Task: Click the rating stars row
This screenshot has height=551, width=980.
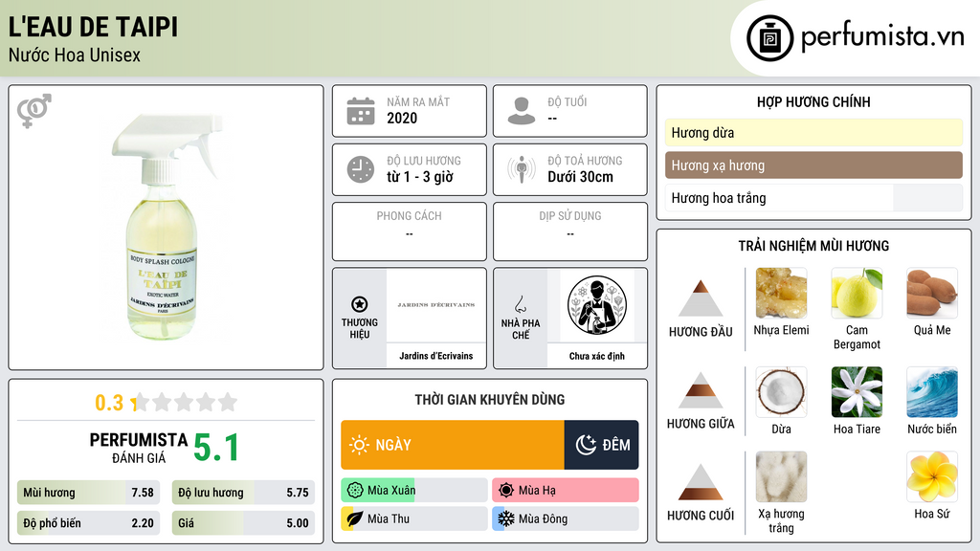Action: point(185,402)
